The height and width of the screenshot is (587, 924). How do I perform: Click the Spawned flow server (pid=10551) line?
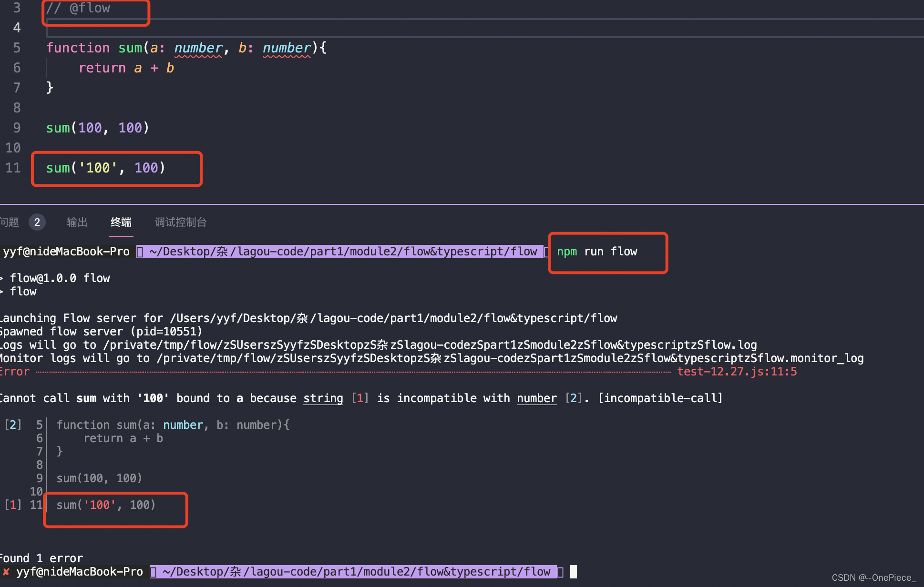[x=101, y=332]
